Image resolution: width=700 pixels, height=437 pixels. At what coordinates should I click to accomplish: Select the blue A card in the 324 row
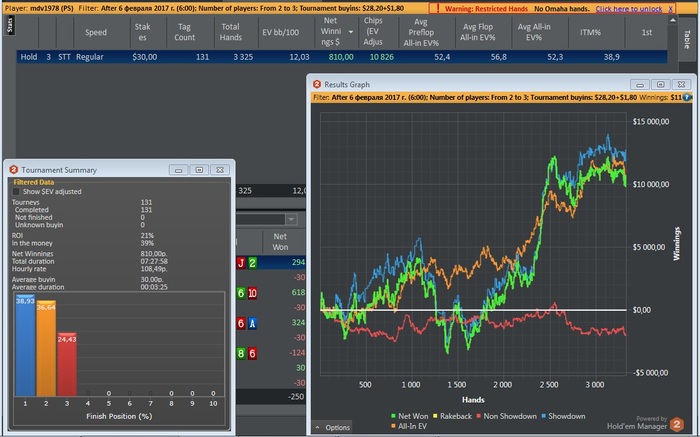(x=252, y=323)
